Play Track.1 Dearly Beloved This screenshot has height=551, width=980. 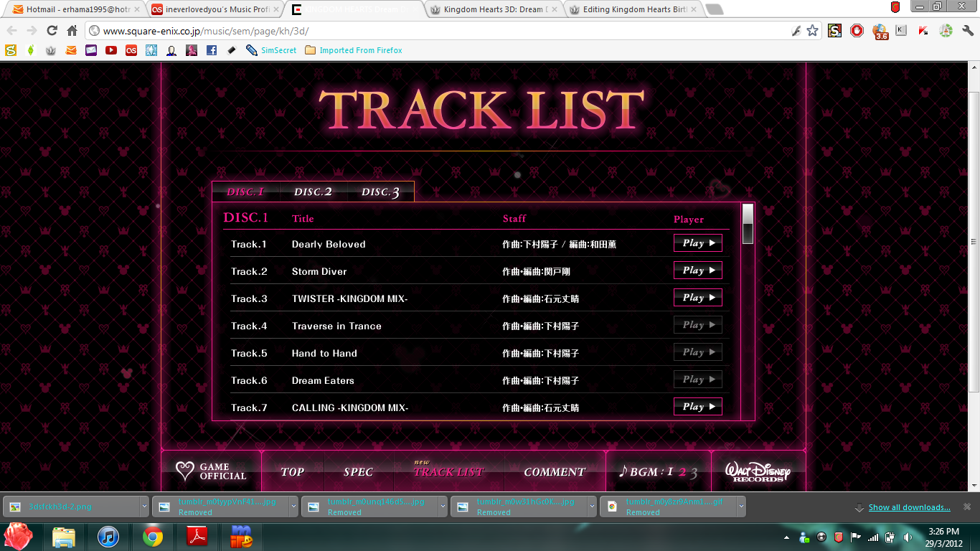(x=697, y=243)
